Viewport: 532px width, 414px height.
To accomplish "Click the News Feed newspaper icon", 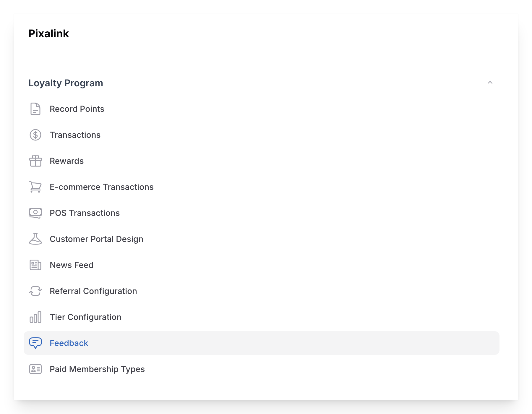I will [x=35, y=265].
